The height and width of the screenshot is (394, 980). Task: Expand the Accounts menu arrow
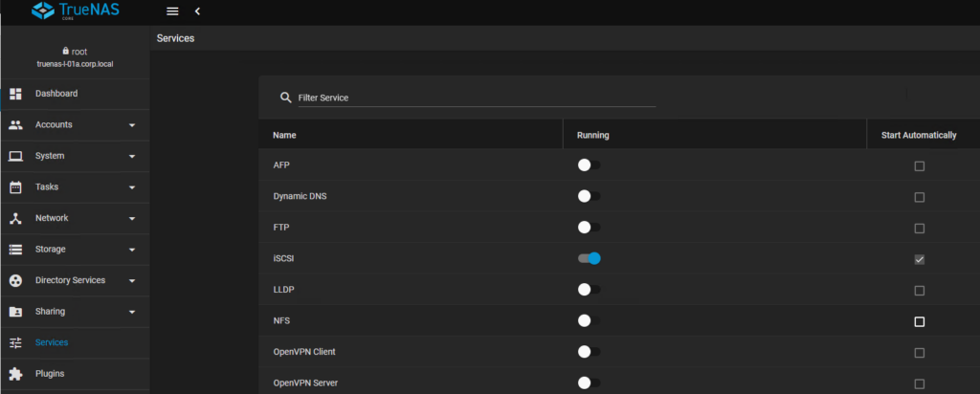pyautogui.click(x=132, y=125)
